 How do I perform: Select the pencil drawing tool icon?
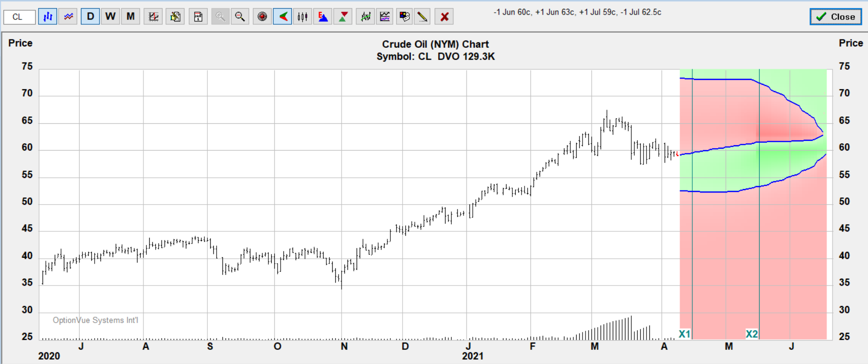click(423, 17)
